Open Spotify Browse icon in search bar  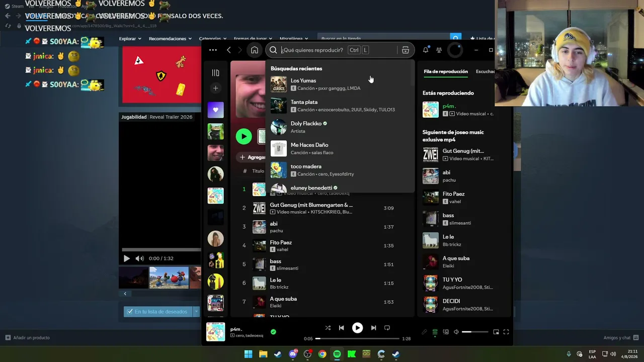point(405,50)
